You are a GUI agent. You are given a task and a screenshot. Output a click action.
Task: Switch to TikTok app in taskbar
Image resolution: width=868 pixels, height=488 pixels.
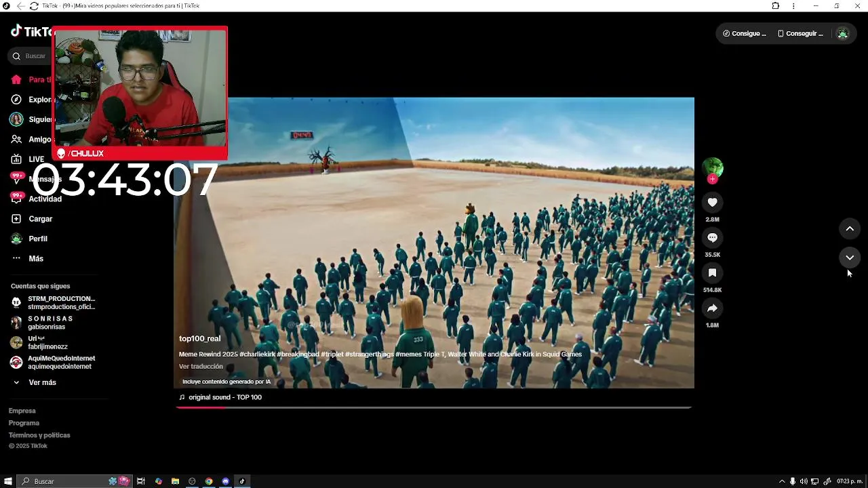click(x=242, y=481)
